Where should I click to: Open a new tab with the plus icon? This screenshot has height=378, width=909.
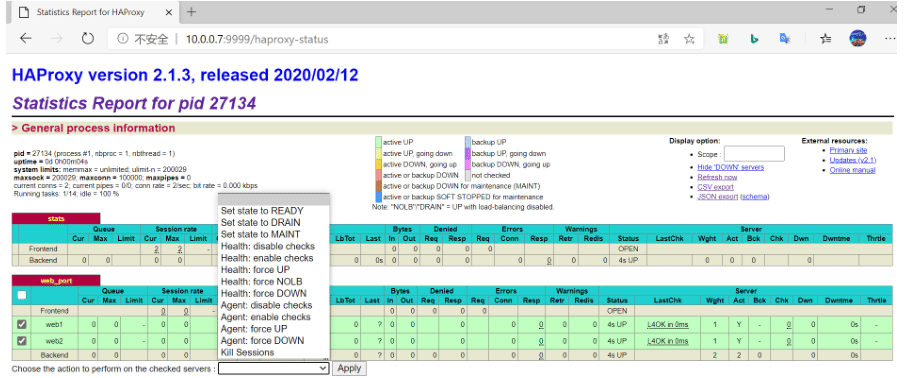(191, 12)
